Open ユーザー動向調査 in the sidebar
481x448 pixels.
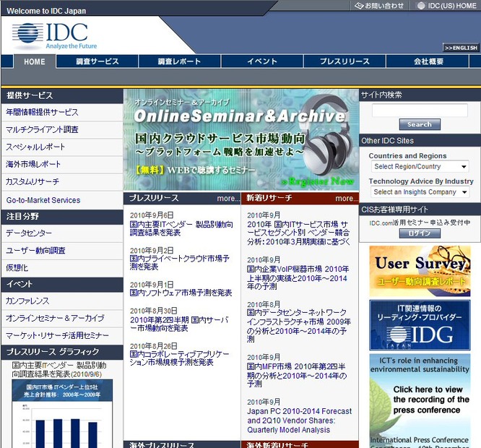click(x=35, y=251)
